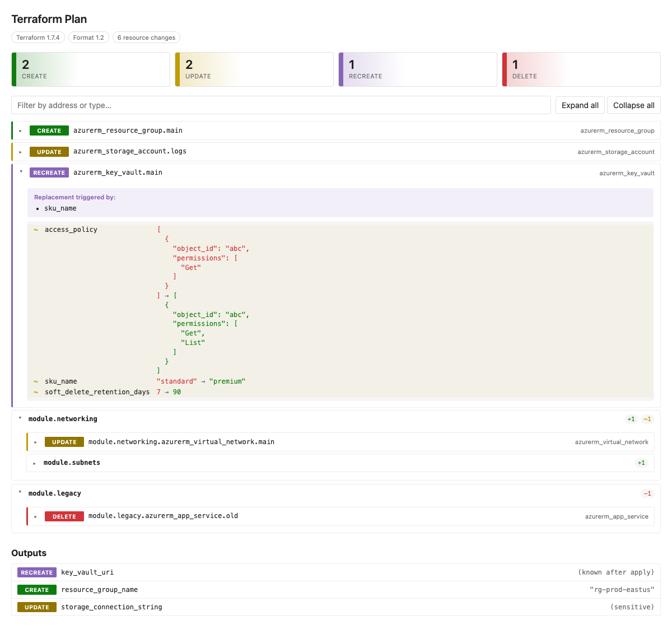Select the 2 CREATE summary card
The image size is (672, 639).
91,69
